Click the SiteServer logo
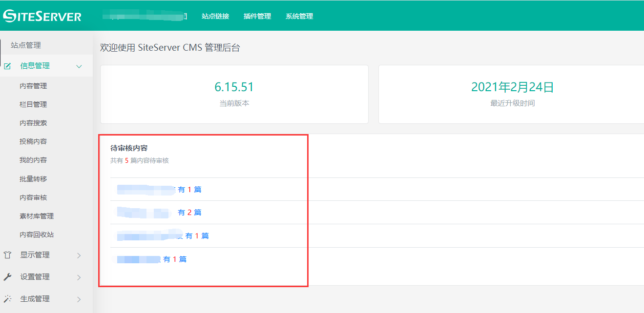This screenshot has width=644, height=313. click(x=42, y=16)
